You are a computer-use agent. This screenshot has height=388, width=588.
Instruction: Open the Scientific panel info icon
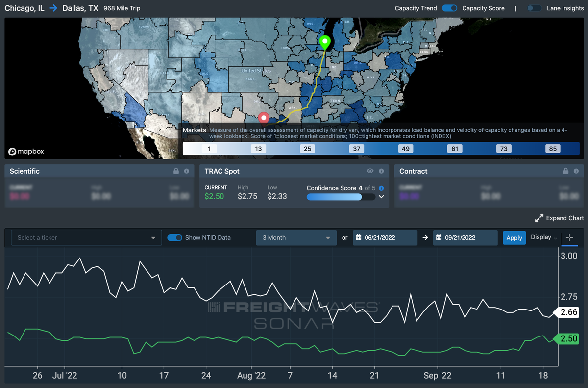(186, 171)
